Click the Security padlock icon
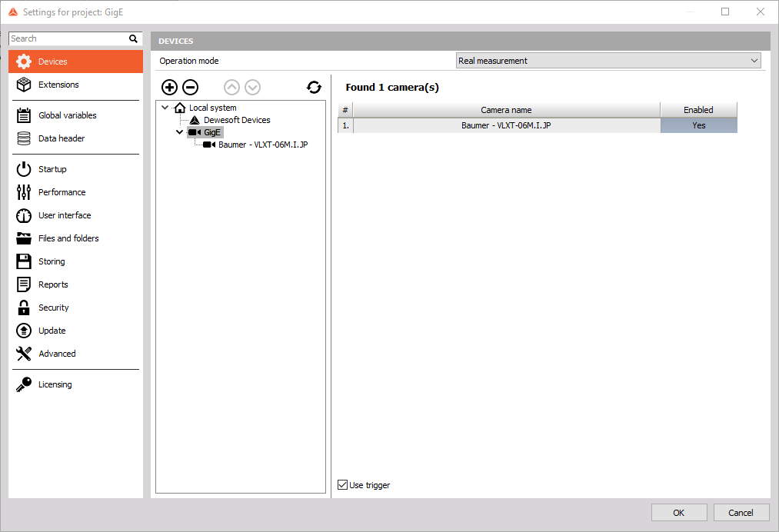Image resolution: width=779 pixels, height=532 pixels. (24, 308)
